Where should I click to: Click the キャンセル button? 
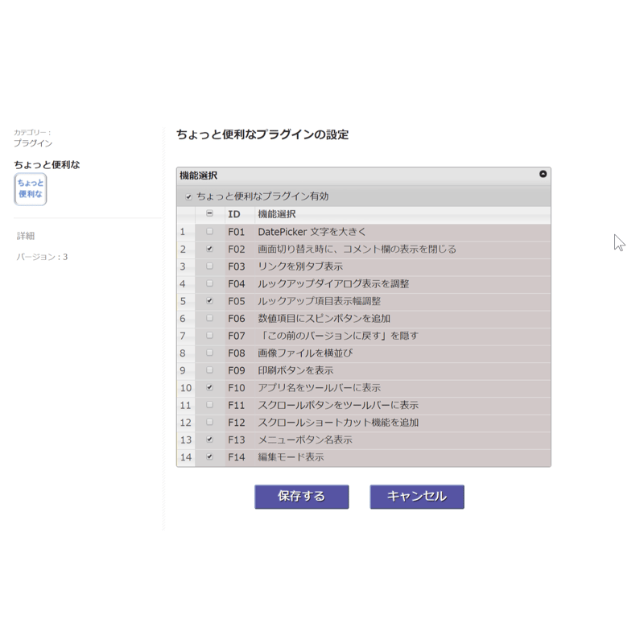tap(415, 497)
